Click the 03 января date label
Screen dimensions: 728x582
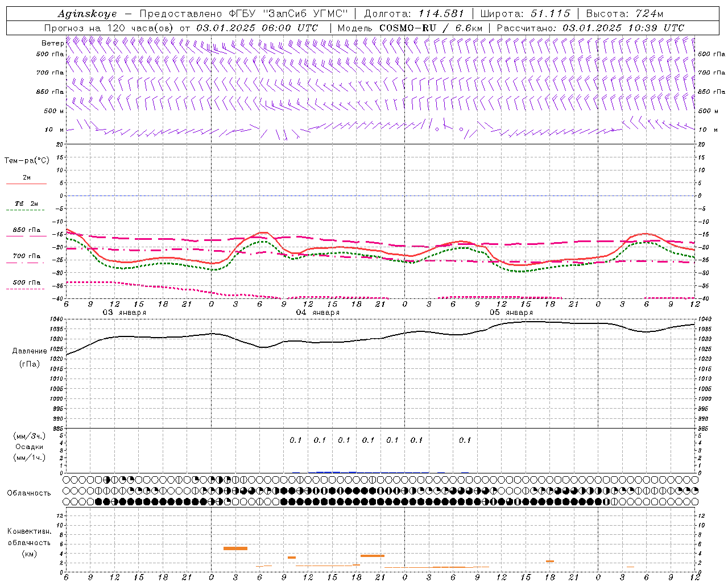tap(125, 313)
